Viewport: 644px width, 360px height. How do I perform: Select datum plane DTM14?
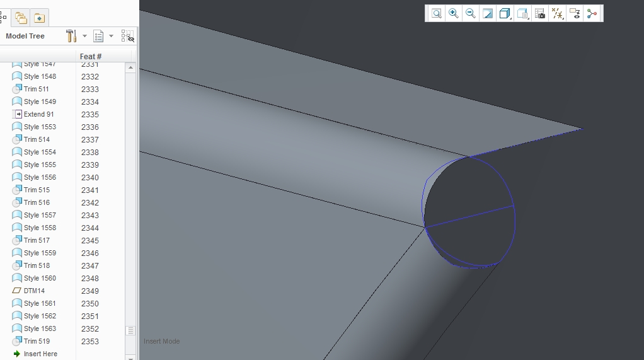click(x=34, y=291)
